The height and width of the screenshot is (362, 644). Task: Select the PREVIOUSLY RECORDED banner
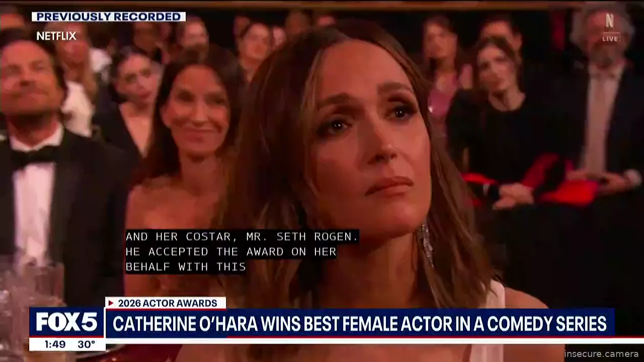tap(109, 17)
